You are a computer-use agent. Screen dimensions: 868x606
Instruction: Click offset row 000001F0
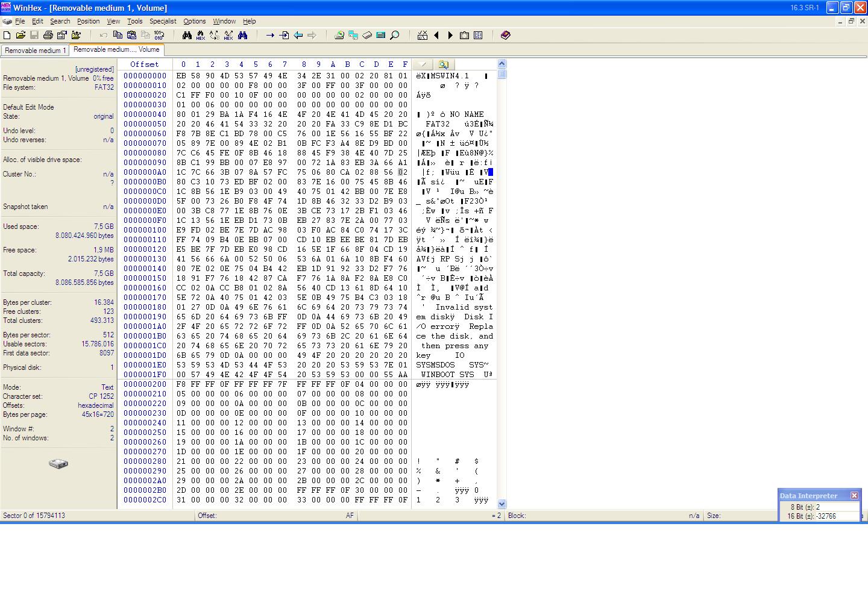tap(145, 375)
